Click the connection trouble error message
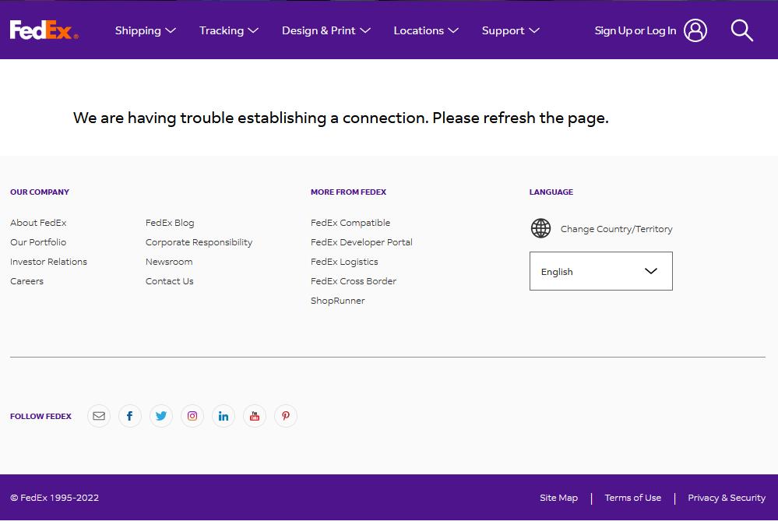778x532 pixels. [341, 118]
